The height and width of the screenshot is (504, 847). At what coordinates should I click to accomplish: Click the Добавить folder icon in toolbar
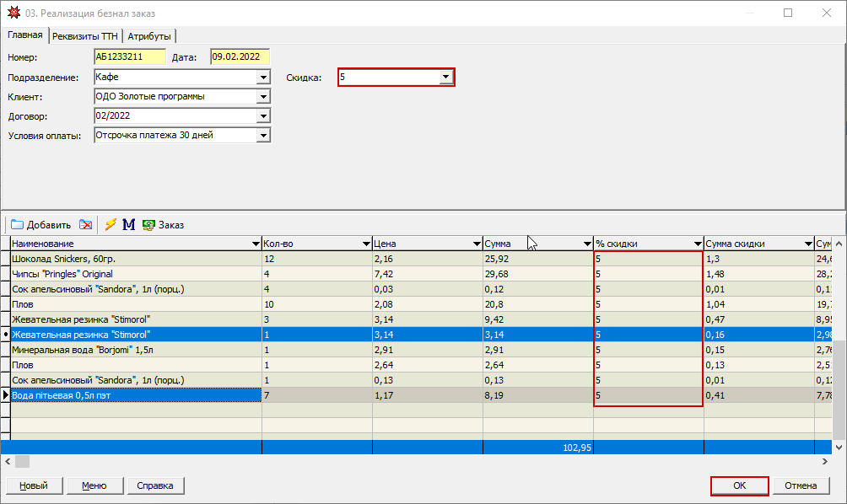pyautogui.click(x=17, y=225)
